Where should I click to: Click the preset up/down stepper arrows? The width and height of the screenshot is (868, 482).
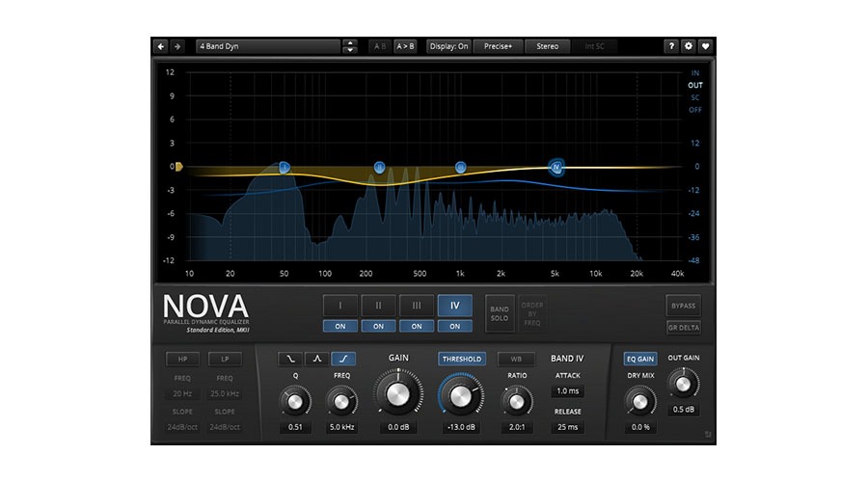click(x=350, y=46)
